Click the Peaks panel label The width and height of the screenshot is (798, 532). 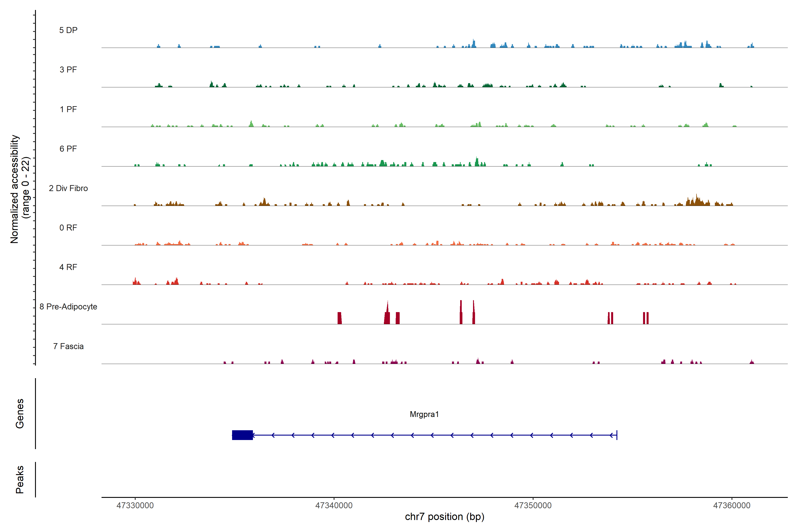pyautogui.click(x=20, y=479)
